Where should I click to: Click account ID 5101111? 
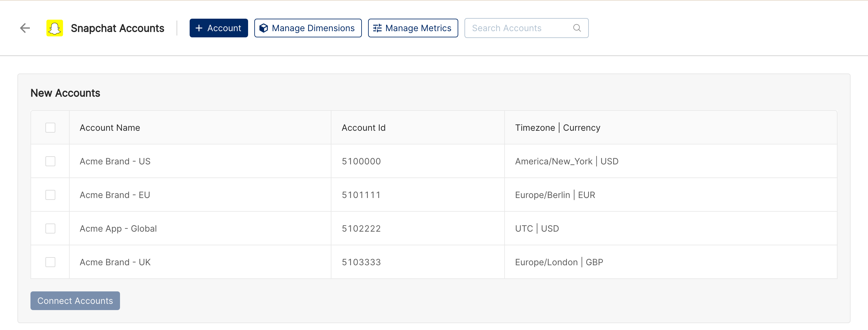click(x=361, y=195)
